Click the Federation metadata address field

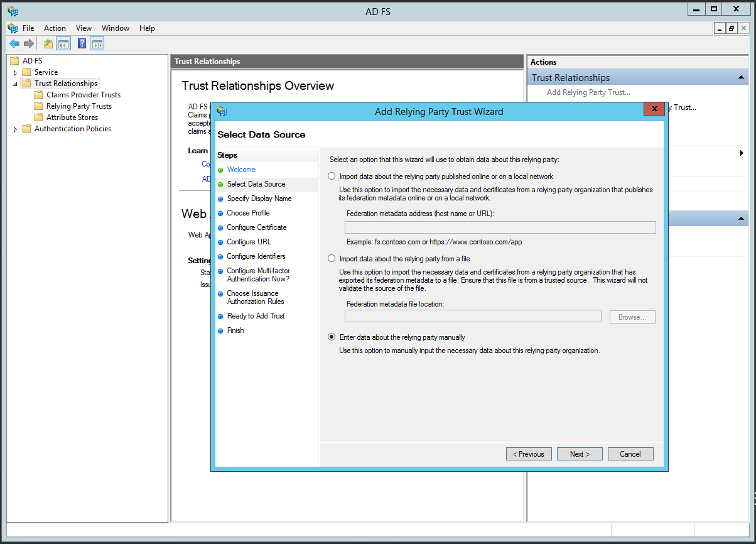pyautogui.click(x=500, y=227)
